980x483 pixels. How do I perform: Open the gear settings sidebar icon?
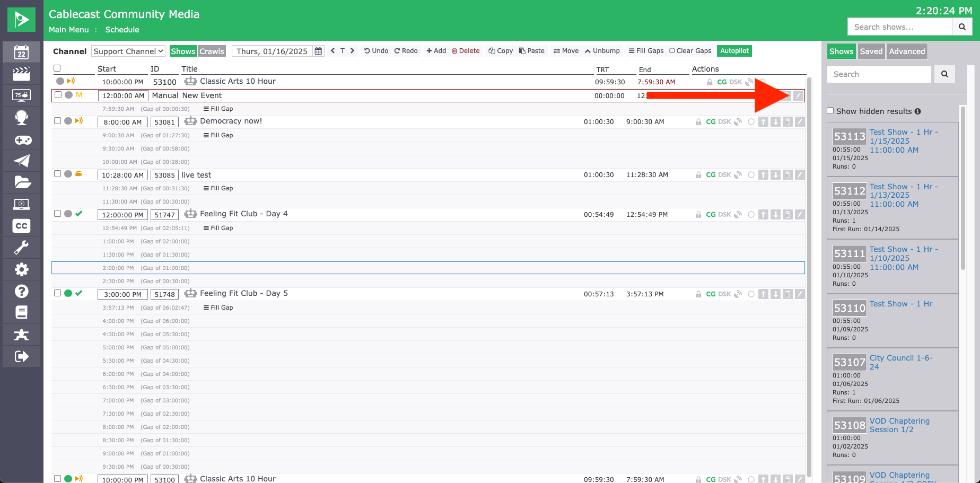(21, 269)
